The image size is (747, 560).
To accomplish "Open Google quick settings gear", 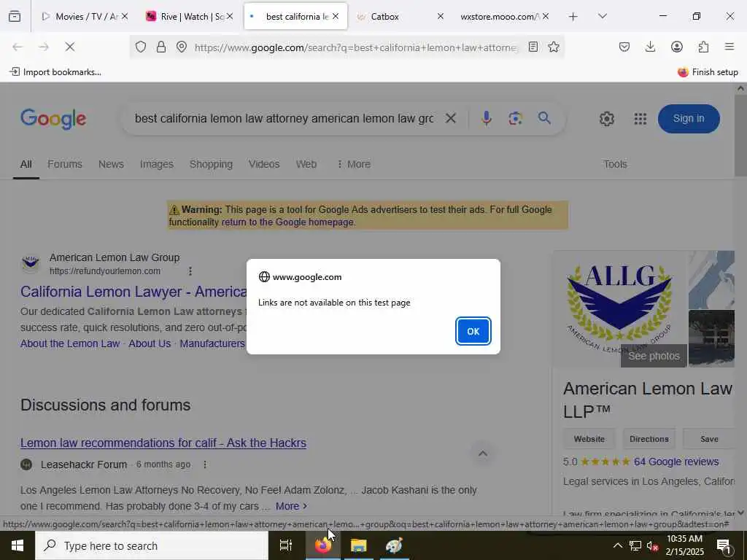I will pyautogui.click(x=606, y=119).
